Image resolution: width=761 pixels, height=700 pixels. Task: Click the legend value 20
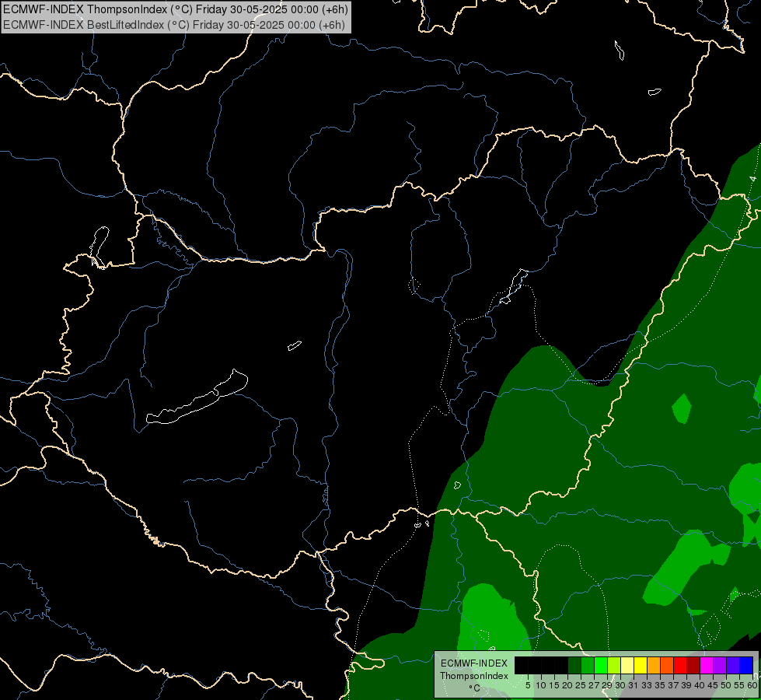coord(567,685)
